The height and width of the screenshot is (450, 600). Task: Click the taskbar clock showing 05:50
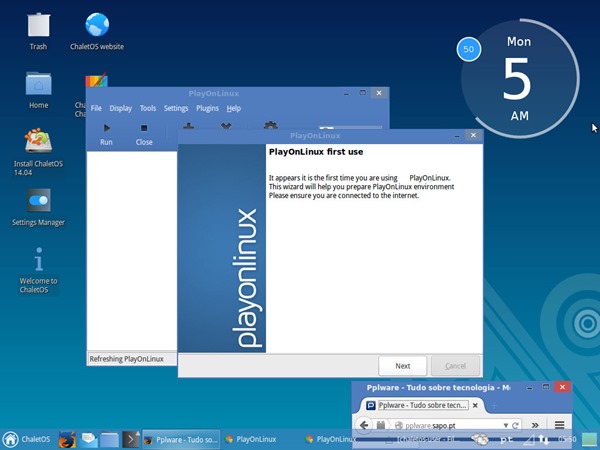567,439
